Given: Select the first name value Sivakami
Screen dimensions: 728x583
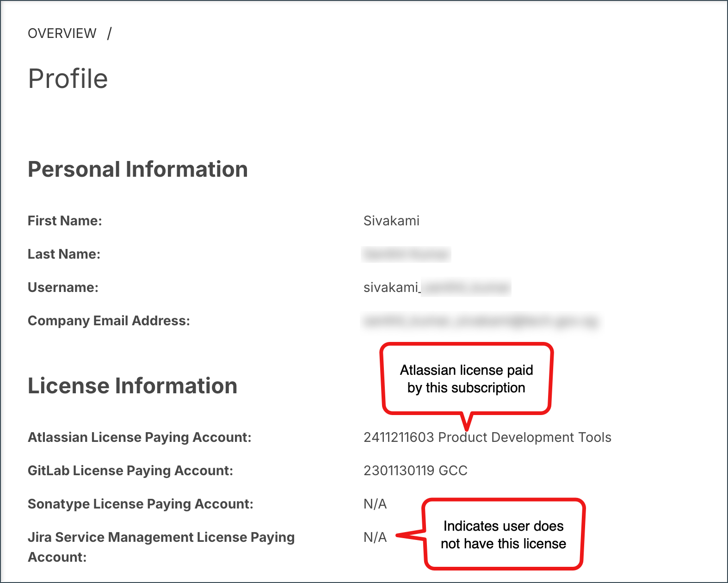Looking at the screenshot, I should point(391,221).
